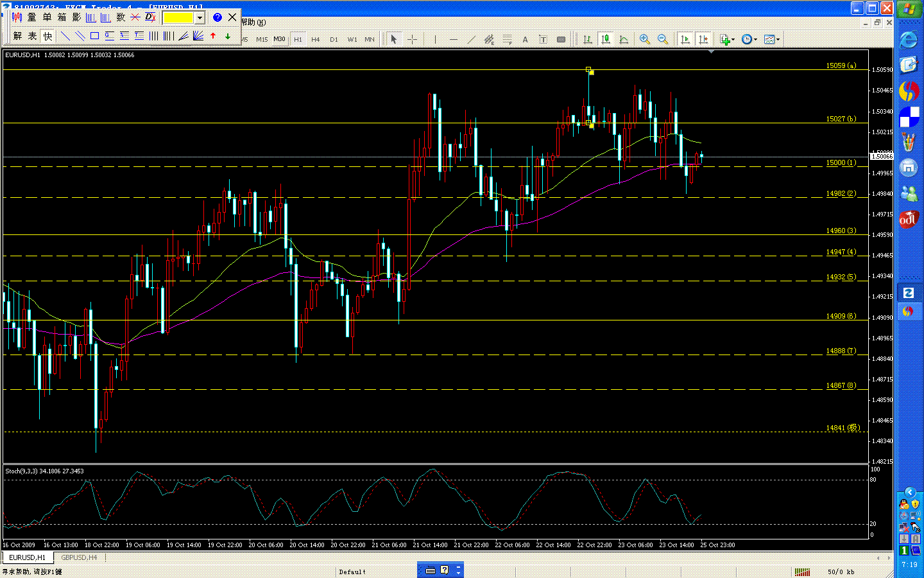
Task: Click the 解 button on floating toolbar
Action: point(17,36)
